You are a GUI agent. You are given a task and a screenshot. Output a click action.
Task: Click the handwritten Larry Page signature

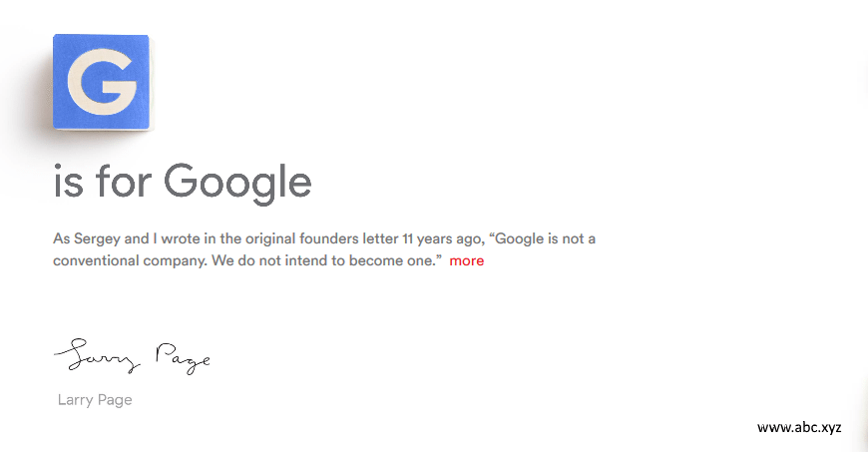(x=132, y=355)
